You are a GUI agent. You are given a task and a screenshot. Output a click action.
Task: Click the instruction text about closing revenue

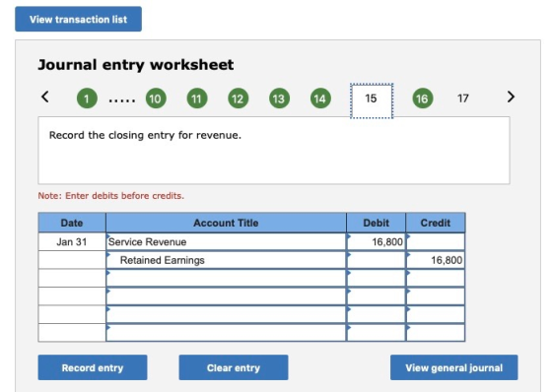pyautogui.click(x=145, y=135)
